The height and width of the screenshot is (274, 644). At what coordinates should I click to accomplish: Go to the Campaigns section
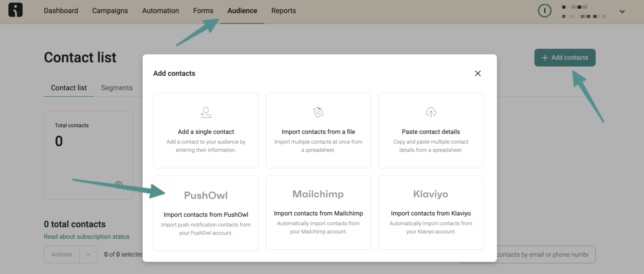click(x=110, y=11)
